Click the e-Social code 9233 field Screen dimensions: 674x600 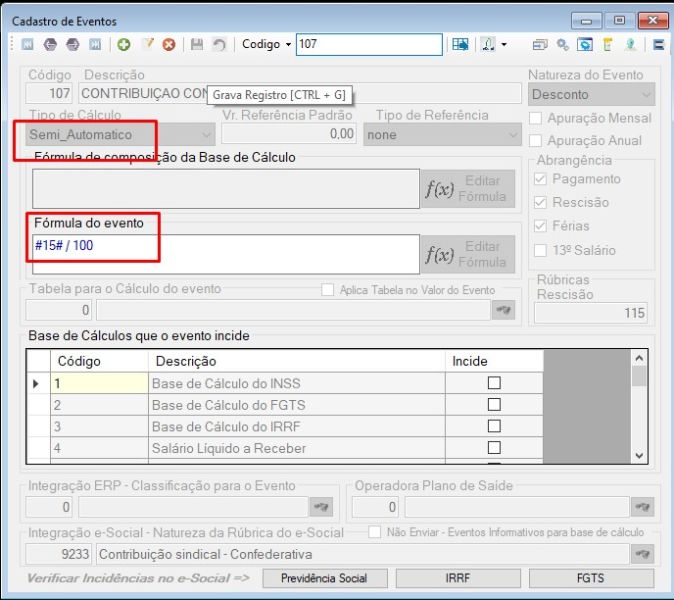pyautogui.click(x=58, y=554)
